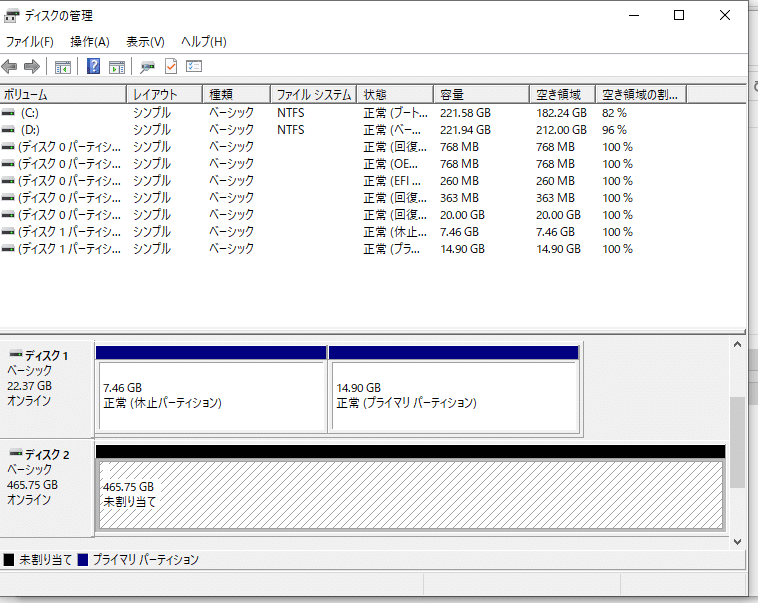Viewport: 758px width, 603px height.
Task: Open the 操作(A) menu
Action: pyautogui.click(x=90, y=42)
